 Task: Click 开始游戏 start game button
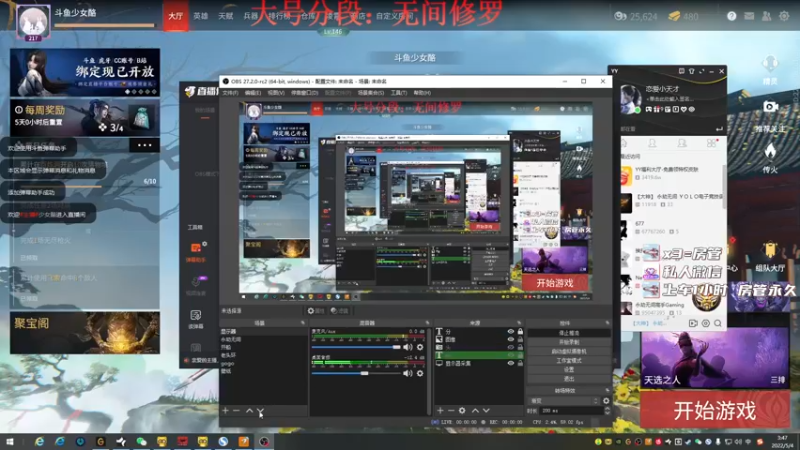pyautogui.click(x=715, y=410)
